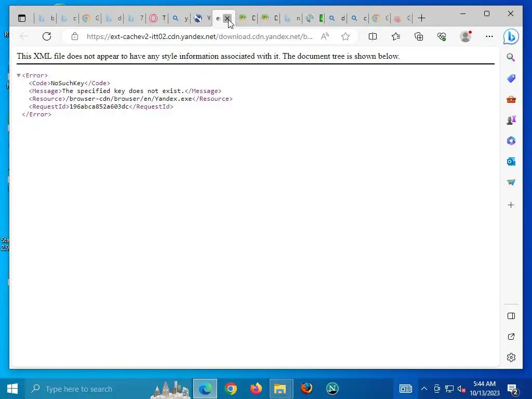The height and width of the screenshot is (399, 532).
Task: Open sidebar Games chess icon
Action: [511, 120]
